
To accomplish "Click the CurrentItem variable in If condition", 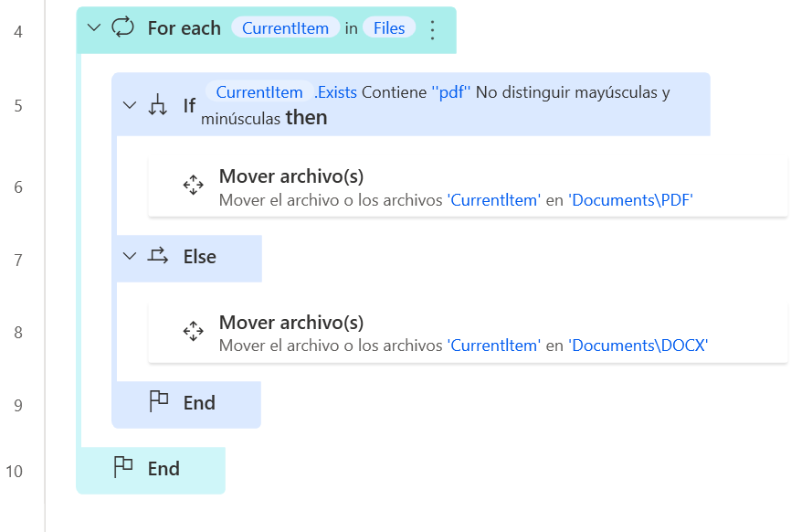I will (259, 92).
